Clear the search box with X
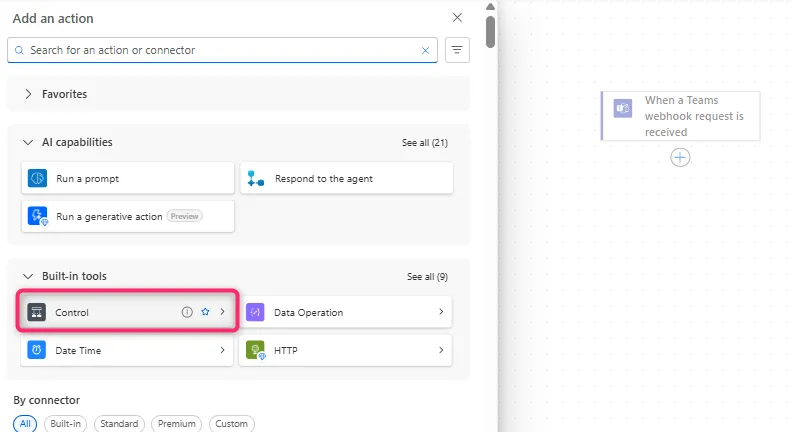 (x=425, y=50)
